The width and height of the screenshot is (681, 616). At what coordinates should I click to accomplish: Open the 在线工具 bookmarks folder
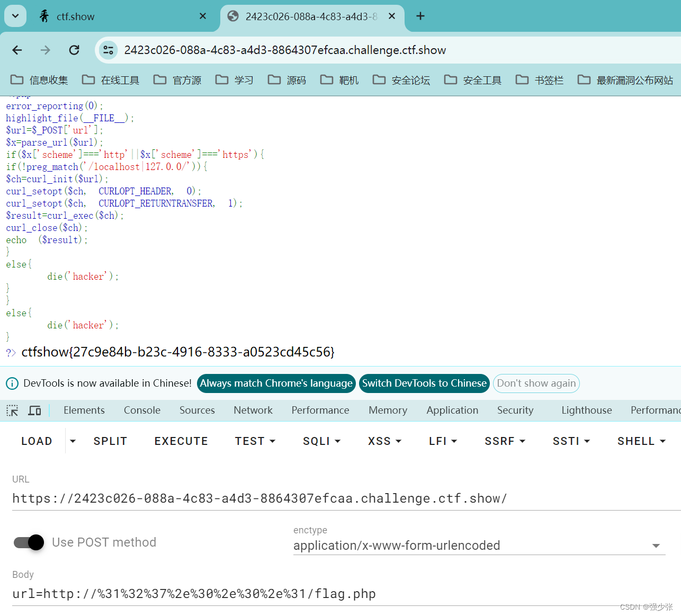click(111, 80)
